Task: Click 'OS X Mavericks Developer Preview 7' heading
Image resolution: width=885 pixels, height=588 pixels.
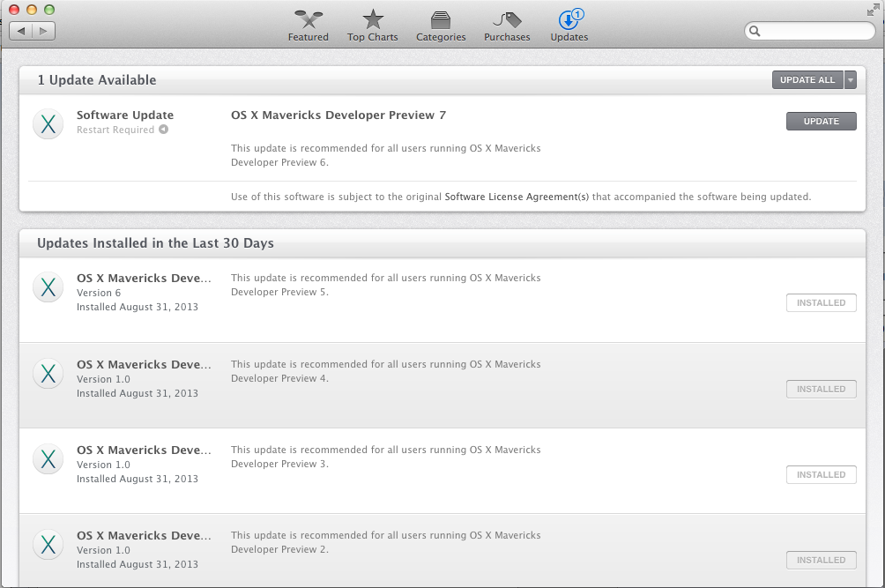Action: pos(338,115)
